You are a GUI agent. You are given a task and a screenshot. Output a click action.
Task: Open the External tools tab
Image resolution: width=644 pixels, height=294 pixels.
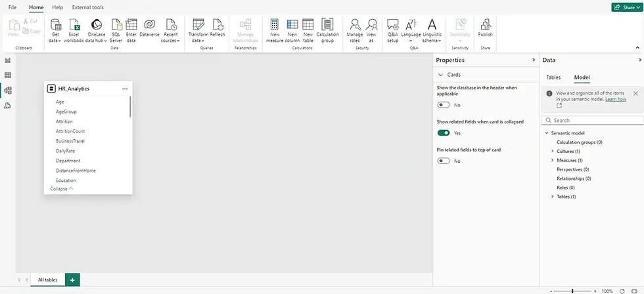[88, 7]
